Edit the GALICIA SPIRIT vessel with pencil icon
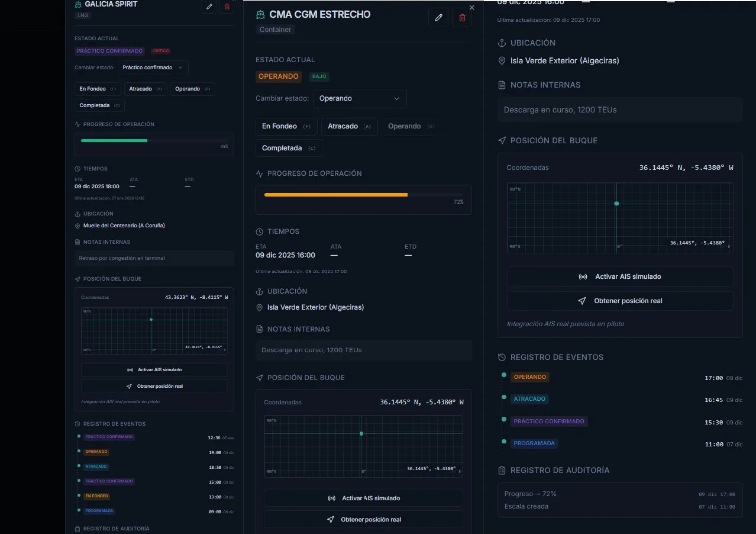The height and width of the screenshot is (534, 756). tap(209, 7)
